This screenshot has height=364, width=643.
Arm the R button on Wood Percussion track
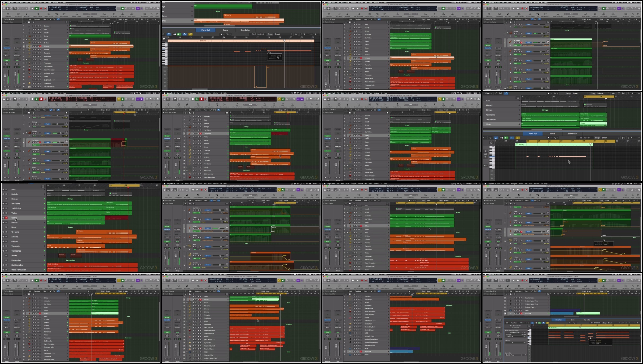(x=6, y=270)
